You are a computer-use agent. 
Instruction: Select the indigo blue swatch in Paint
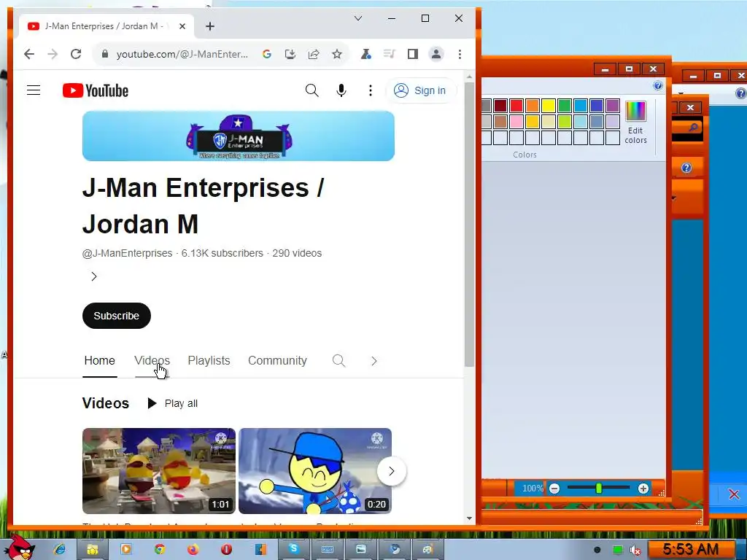tap(597, 106)
